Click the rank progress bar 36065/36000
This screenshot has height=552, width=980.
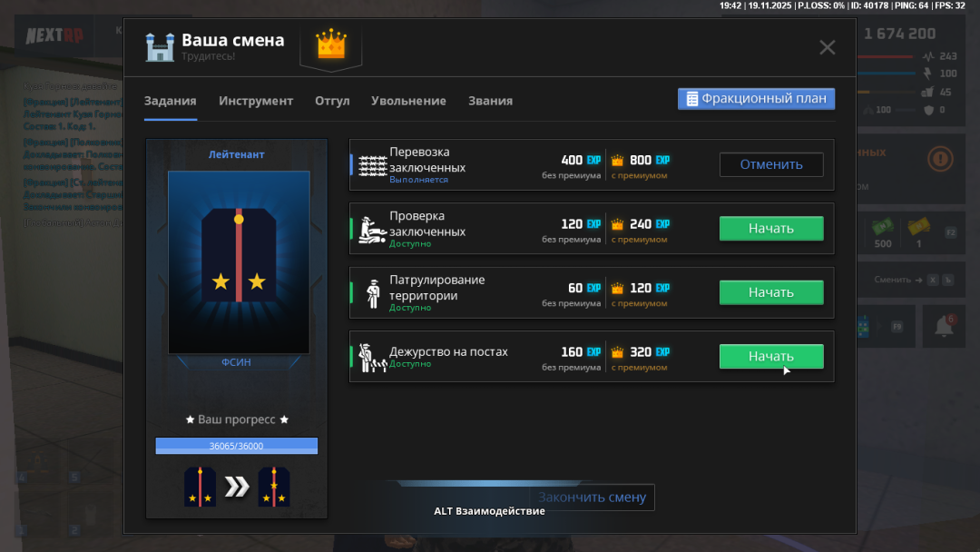click(237, 446)
